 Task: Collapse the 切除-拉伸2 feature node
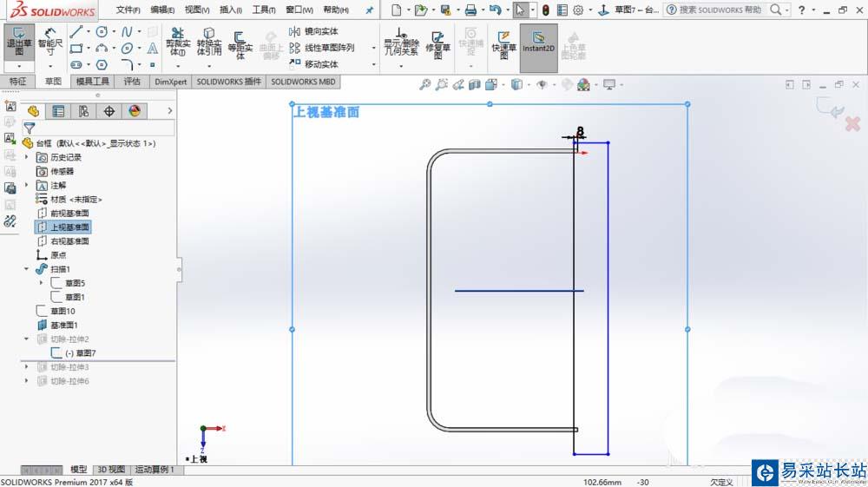point(26,339)
